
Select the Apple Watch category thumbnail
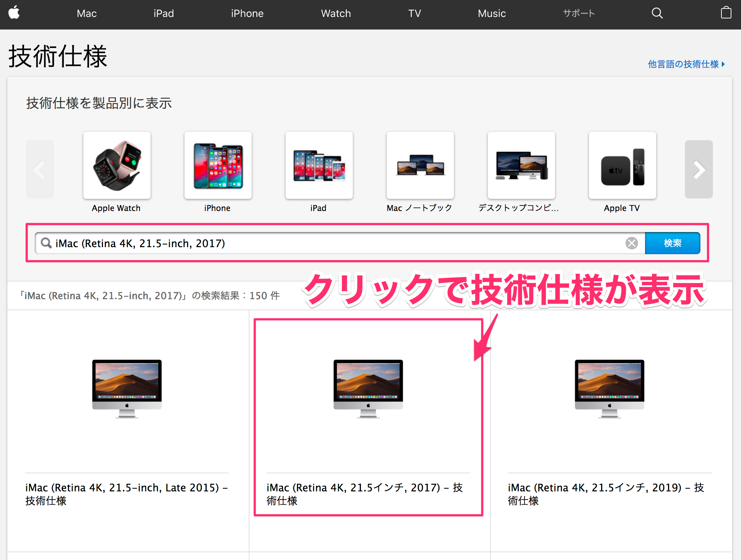[x=117, y=165]
